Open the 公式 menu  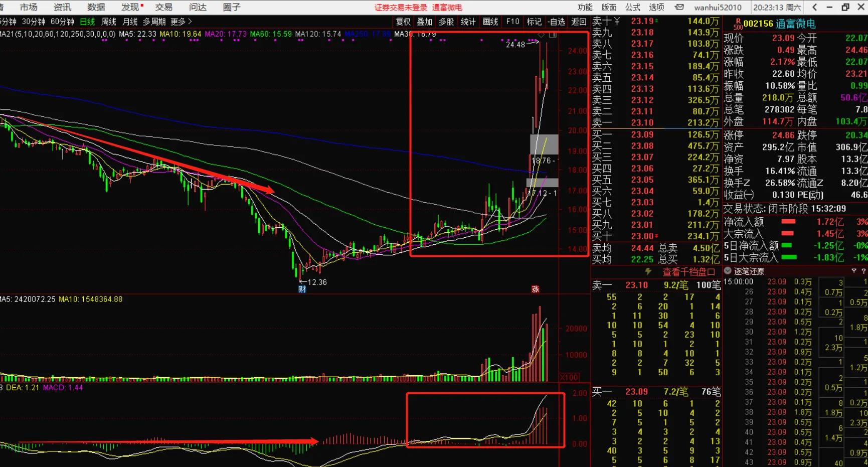pyautogui.click(x=633, y=7)
